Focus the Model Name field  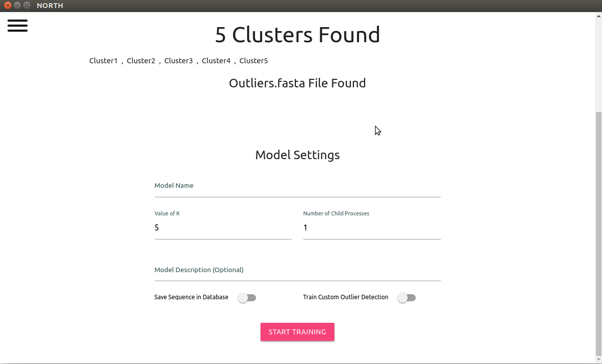(x=298, y=188)
